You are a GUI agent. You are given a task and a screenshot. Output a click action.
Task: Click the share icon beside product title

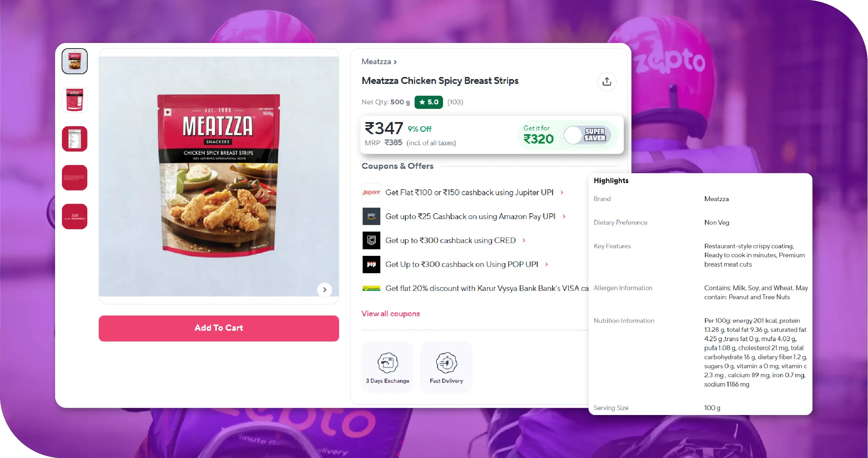point(606,81)
